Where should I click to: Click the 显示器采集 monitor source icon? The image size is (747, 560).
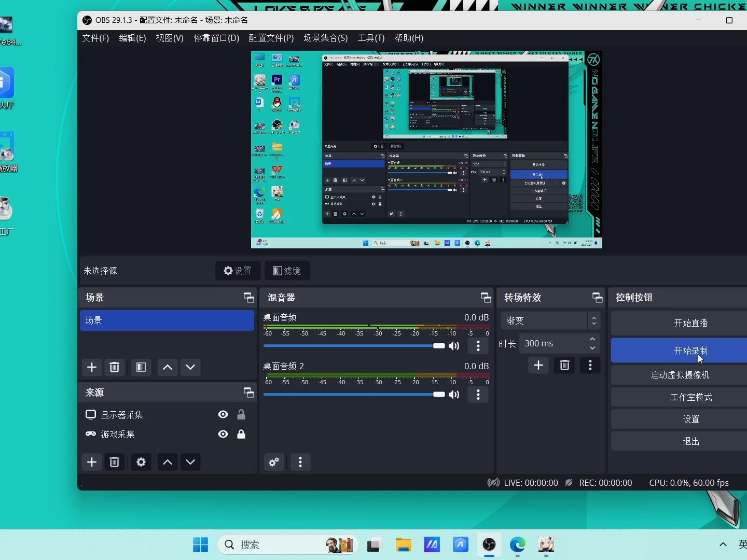click(91, 415)
